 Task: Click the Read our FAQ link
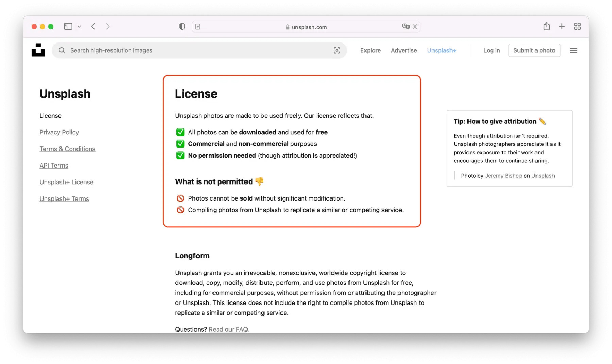pyautogui.click(x=228, y=329)
